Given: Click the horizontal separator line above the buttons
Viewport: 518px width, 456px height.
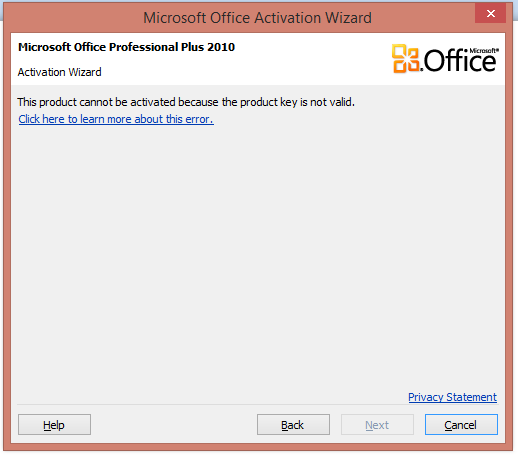Looking at the screenshot, I should [257, 405].
